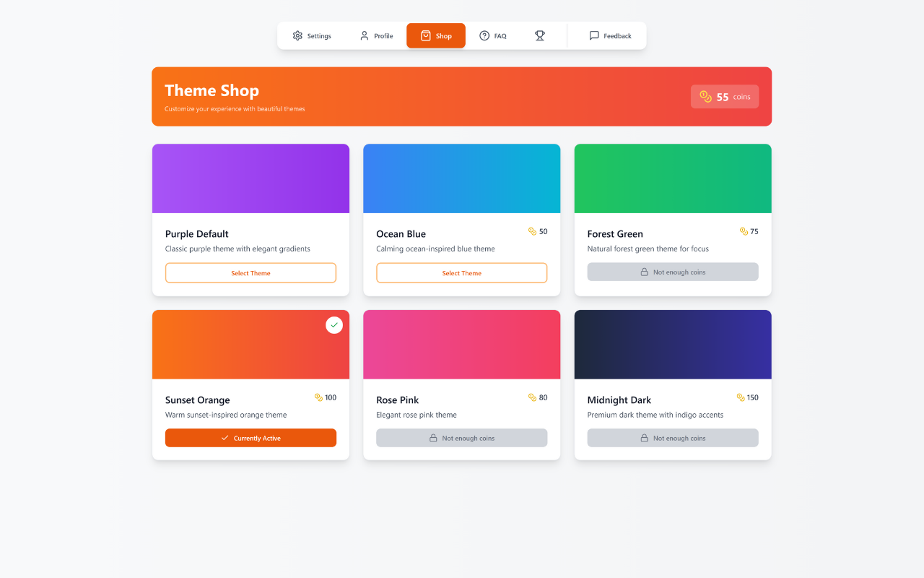Click the 80 price on Rose Pink
The width and height of the screenshot is (924, 578).
pyautogui.click(x=543, y=397)
